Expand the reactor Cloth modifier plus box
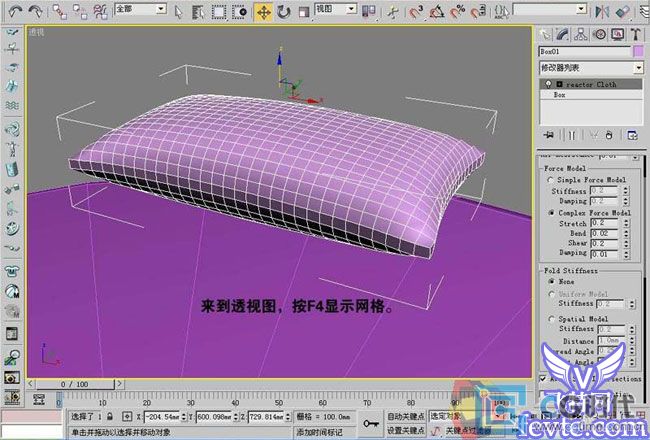The height and width of the screenshot is (440, 650). (559, 84)
